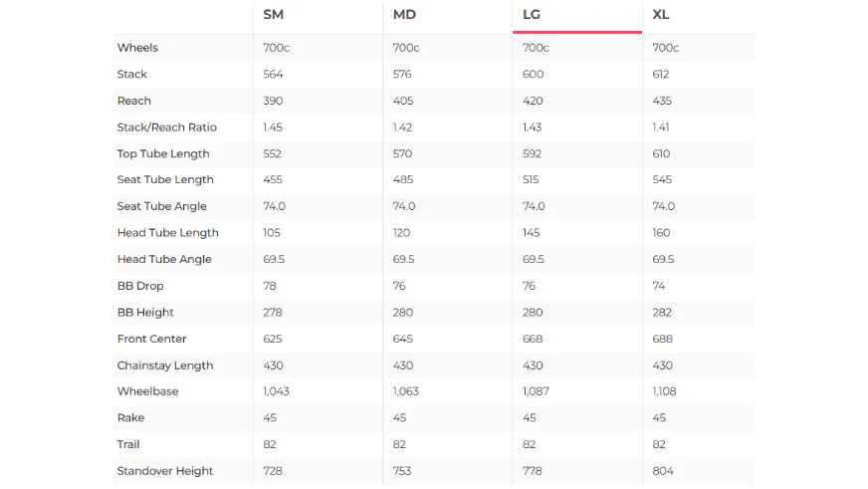Click the Top Tube Length row label
Image resolution: width=868 pixels, height=489 pixels.
click(163, 154)
